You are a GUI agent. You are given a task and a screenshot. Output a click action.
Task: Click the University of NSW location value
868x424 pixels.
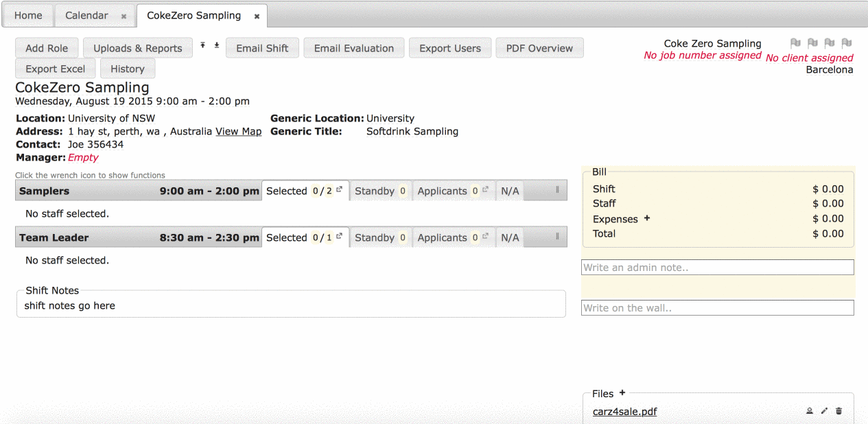pyautogui.click(x=112, y=118)
